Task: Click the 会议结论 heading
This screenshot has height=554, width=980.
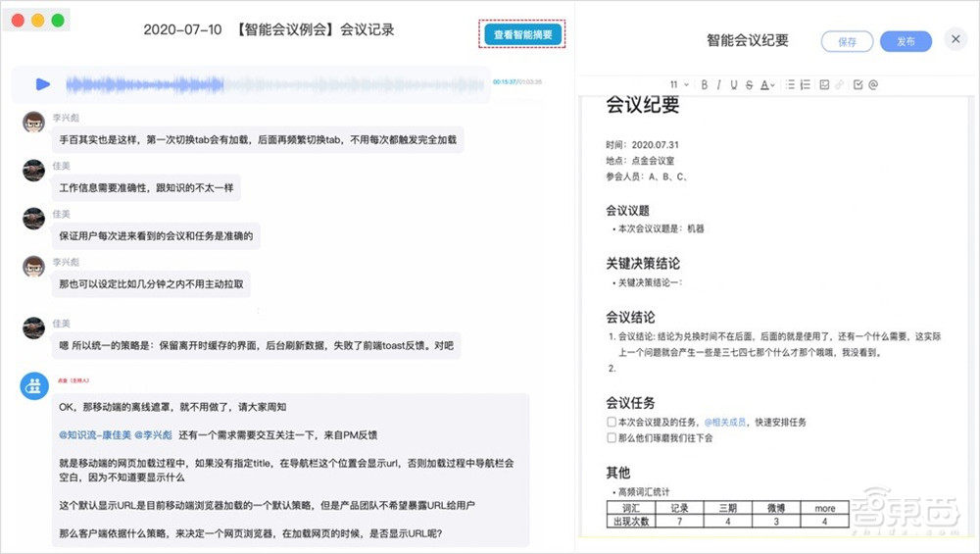Action: 630,317
